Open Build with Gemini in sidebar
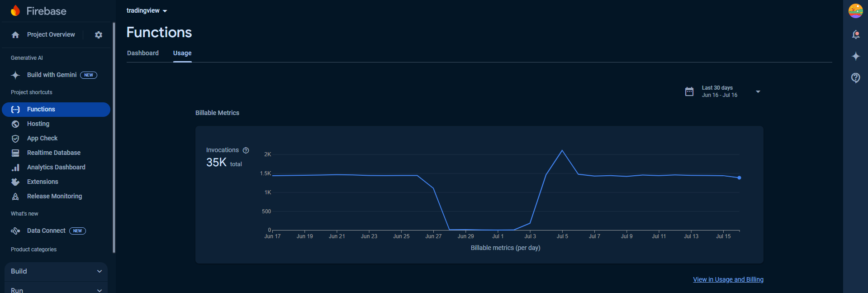The image size is (868, 293). [52, 75]
